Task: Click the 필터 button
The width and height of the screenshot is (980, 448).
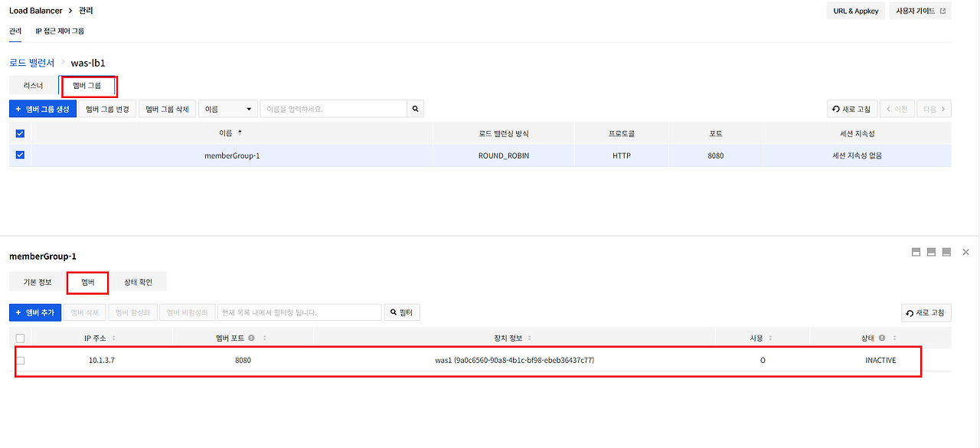Action: pos(402,312)
